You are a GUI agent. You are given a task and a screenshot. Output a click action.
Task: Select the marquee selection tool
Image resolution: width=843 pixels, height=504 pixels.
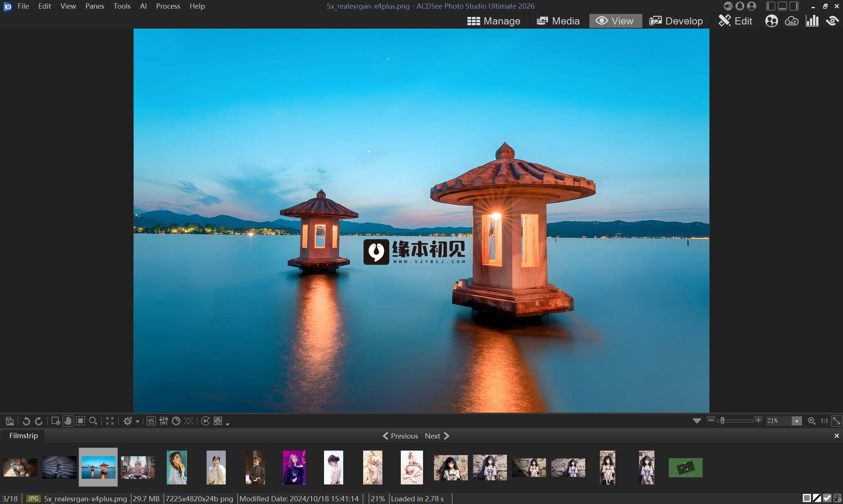click(81, 421)
